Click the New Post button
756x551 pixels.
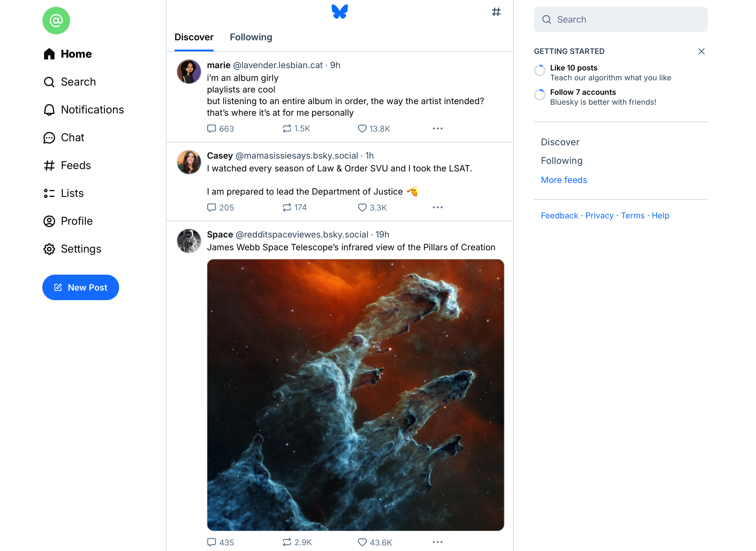pos(80,287)
